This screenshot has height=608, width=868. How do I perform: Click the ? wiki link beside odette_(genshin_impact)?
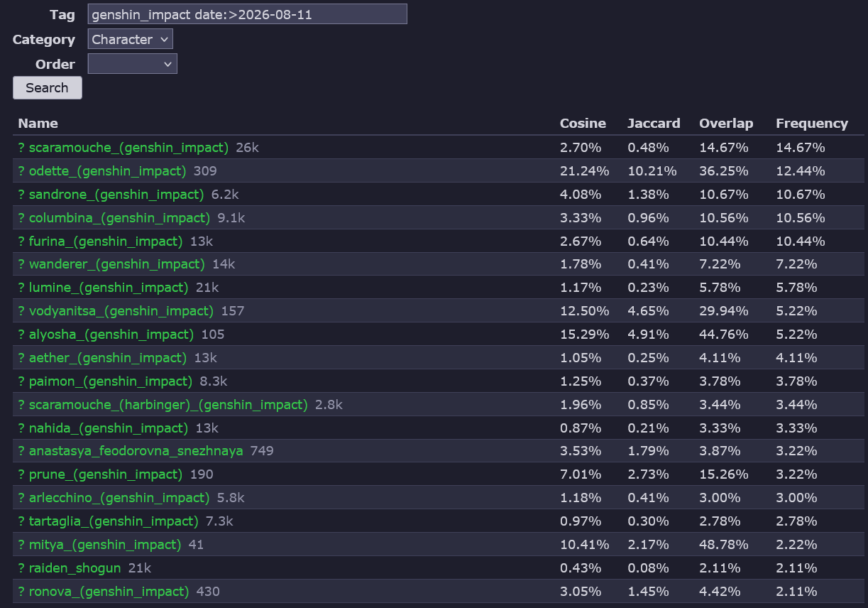click(22, 171)
